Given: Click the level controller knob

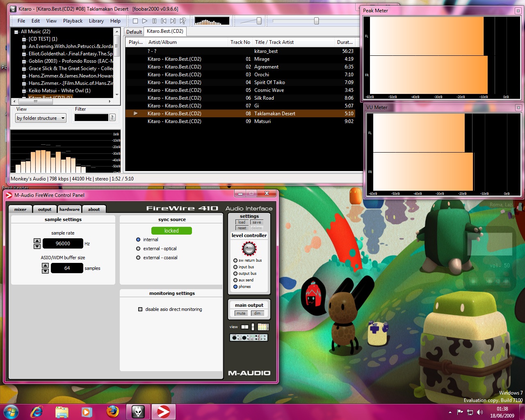Looking at the screenshot, I should 249,249.
